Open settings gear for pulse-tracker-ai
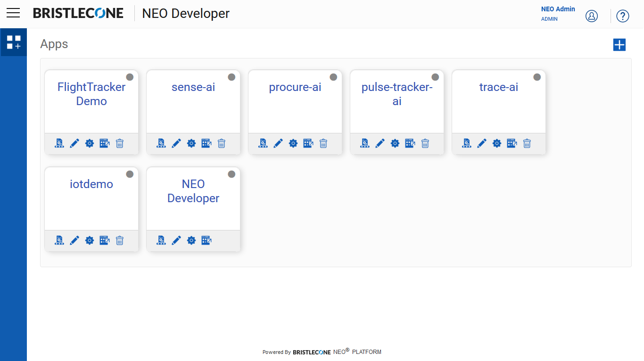The image size is (644, 361). (x=395, y=143)
